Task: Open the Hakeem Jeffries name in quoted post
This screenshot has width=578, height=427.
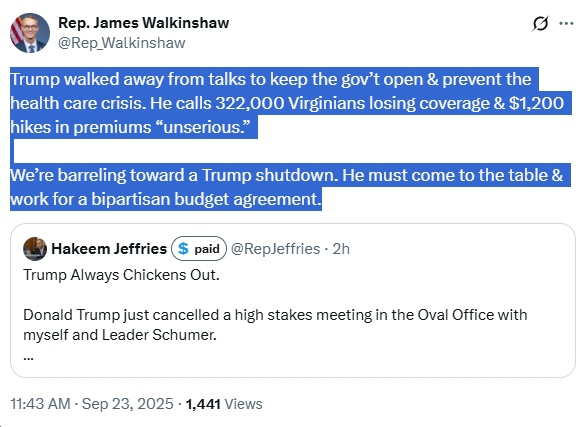Action: click(109, 249)
